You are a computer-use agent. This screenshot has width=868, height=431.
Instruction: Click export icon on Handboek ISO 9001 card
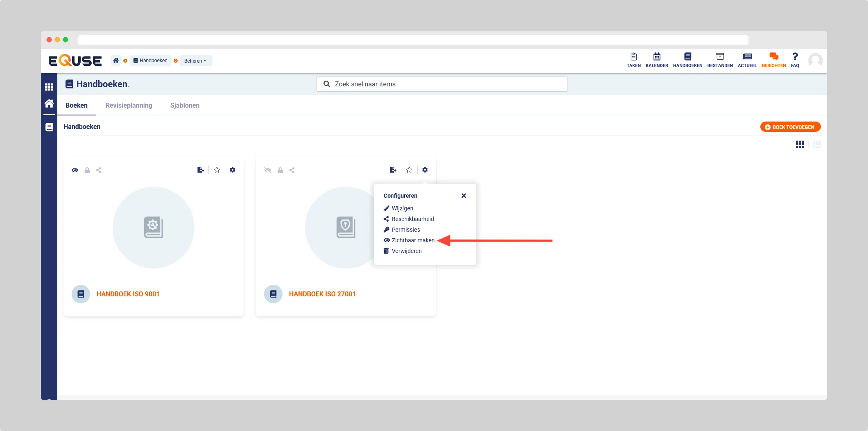pyautogui.click(x=201, y=170)
